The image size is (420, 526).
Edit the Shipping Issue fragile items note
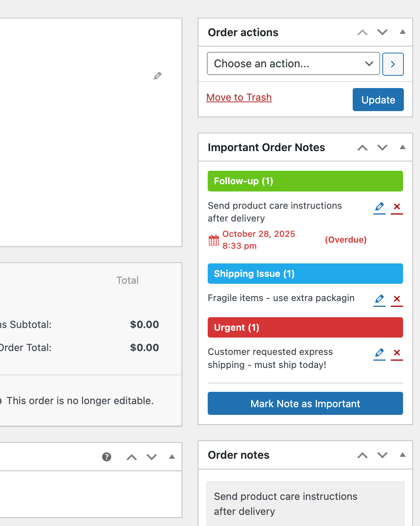coord(379,299)
